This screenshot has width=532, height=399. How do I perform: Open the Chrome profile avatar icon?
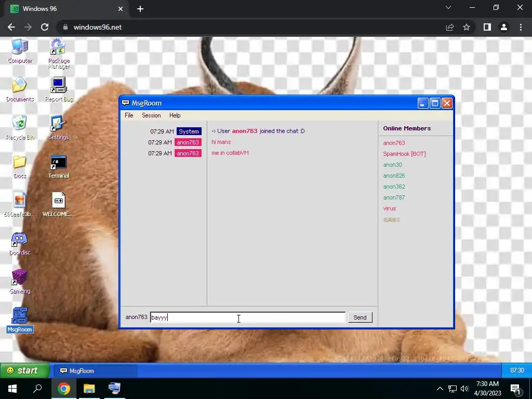point(504,27)
